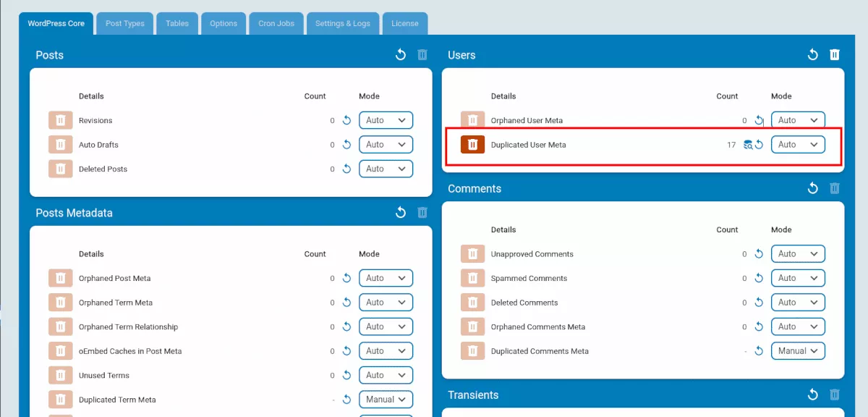Open the Options tab
Screen dimensions: 868x417
[224, 23]
